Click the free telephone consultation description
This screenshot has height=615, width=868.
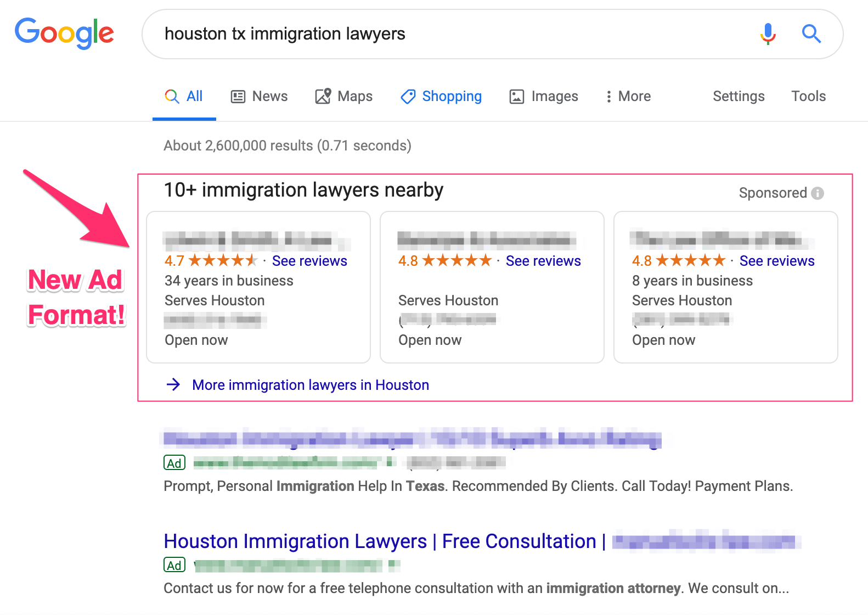pyautogui.click(x=476, y=589)
